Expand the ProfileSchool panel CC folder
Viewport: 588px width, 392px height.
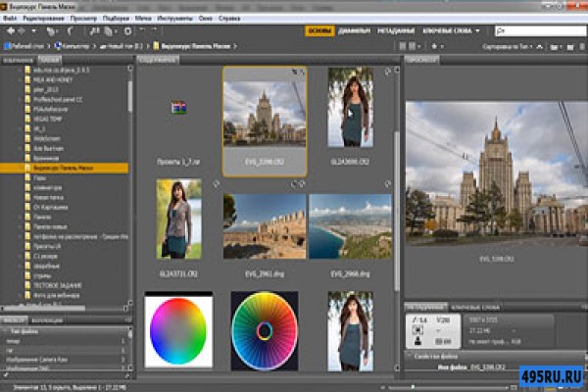[x=21, y=99]
